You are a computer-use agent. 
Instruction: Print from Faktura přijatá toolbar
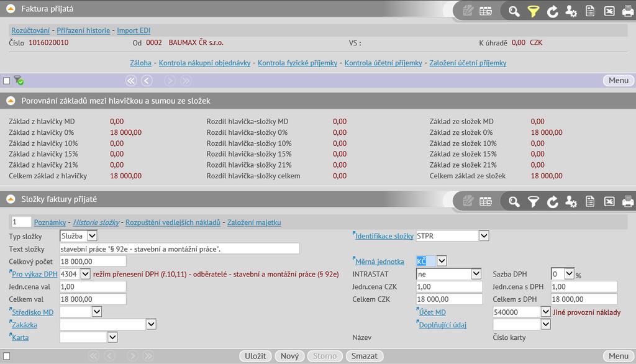628,11
